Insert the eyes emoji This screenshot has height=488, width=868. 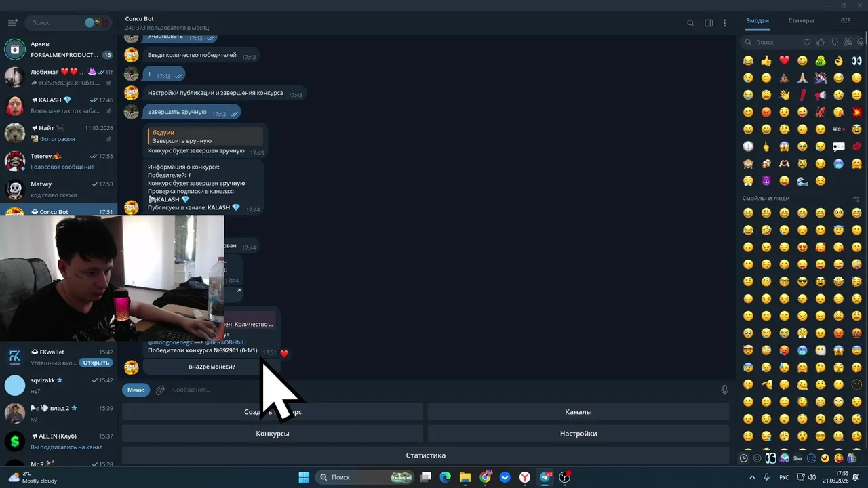[x=856, y=60]
